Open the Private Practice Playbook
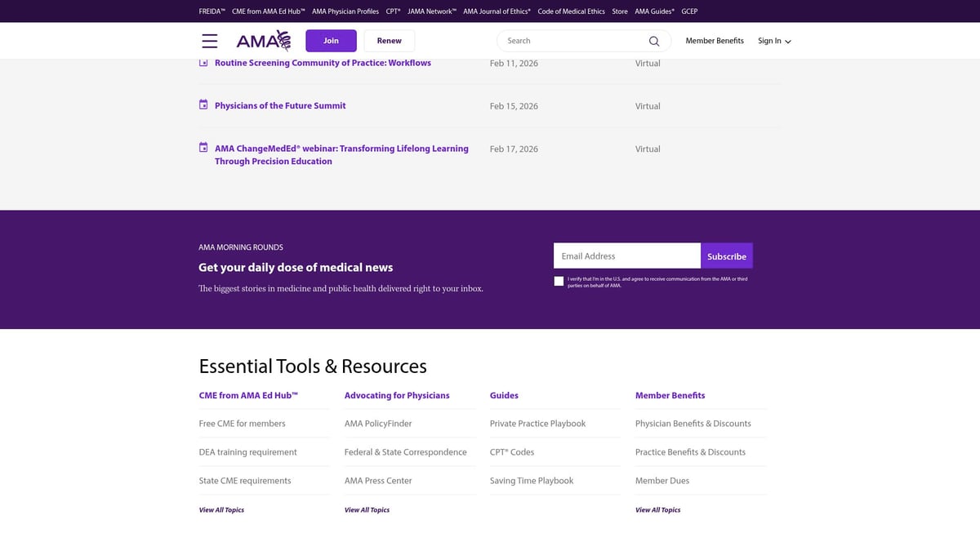This screenshot has width=980, height=551. [x=537, y=423]
